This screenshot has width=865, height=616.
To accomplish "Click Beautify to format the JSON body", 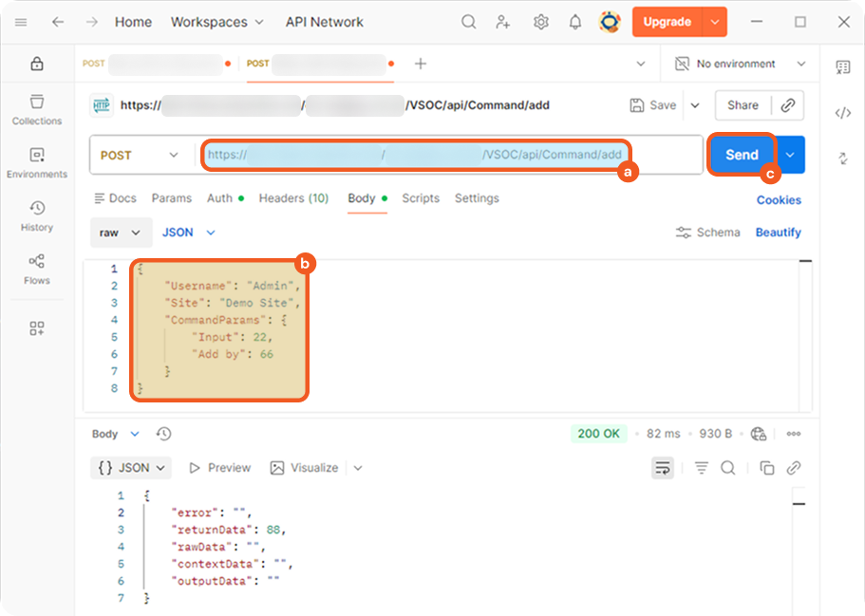I will [x=778, y=233].
